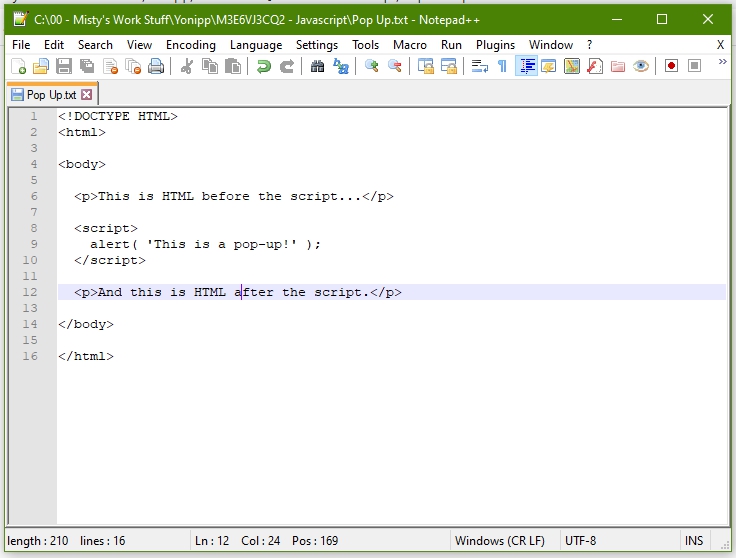Stop macro recording using the square icon
736x558 pixels.
(694, 66)
